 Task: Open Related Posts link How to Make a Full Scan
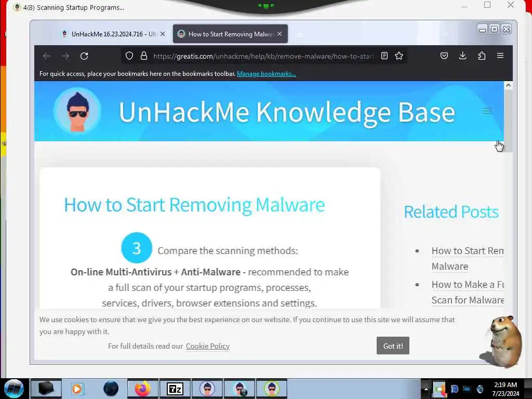468,292
